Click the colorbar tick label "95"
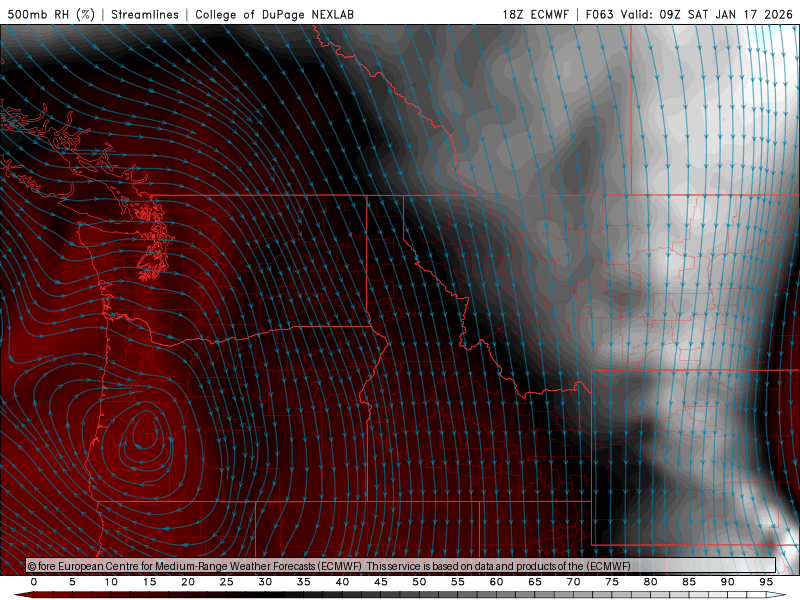800x600 pixels. 766,582
